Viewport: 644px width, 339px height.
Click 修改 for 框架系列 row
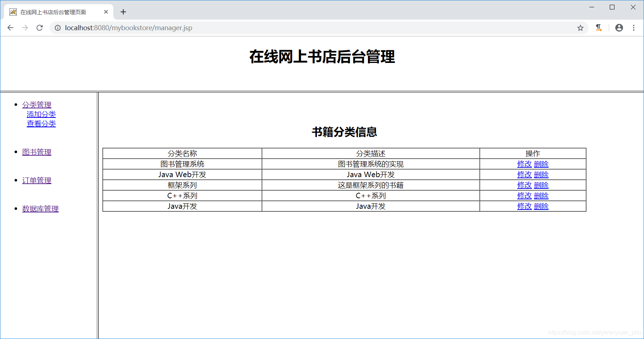pos(525,185)
